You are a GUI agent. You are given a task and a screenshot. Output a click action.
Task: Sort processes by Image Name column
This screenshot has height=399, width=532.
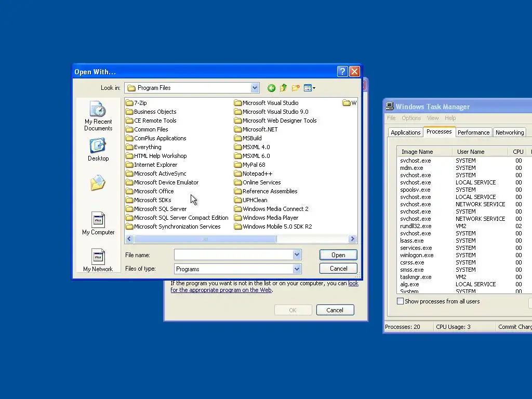[424, 152]
